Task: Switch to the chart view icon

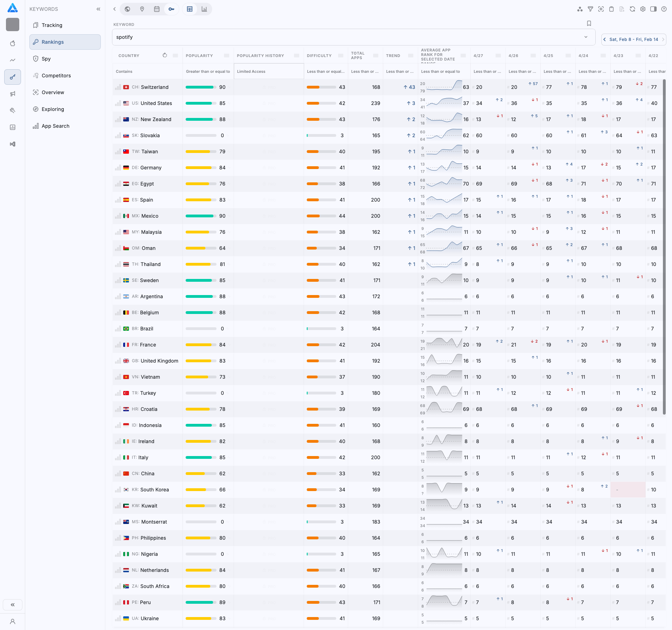Action: point(204,9)
